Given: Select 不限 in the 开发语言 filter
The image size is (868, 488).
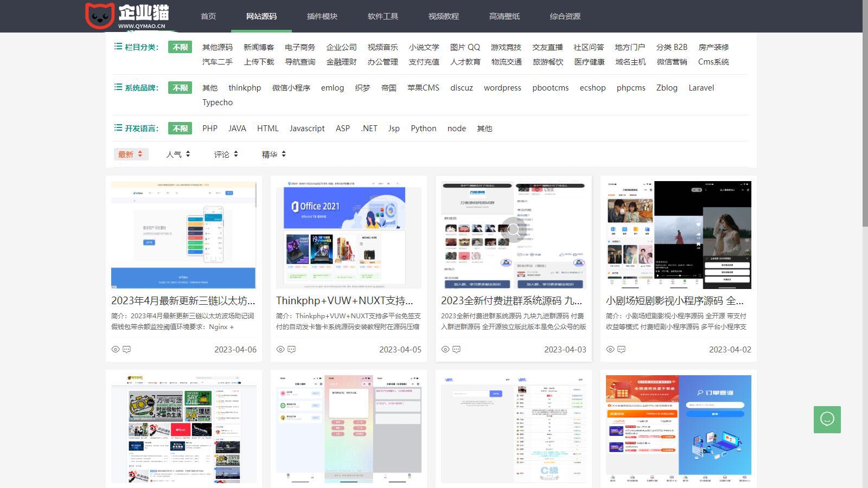Looking at the screenshot, I should tap(180, 129).
